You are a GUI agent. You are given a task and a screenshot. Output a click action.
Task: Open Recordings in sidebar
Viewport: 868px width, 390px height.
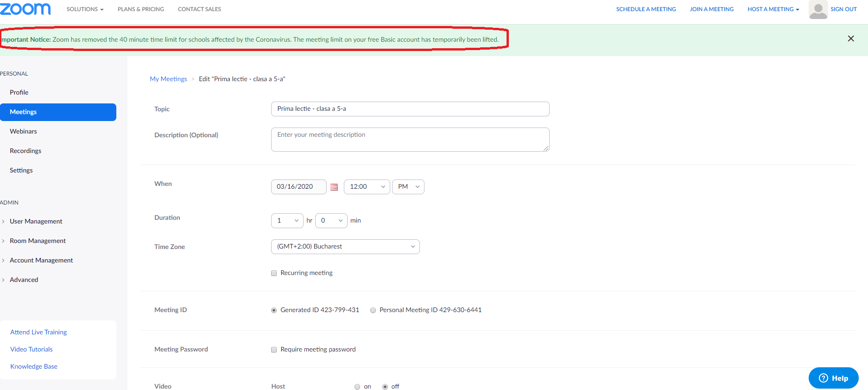coord(25,151)
